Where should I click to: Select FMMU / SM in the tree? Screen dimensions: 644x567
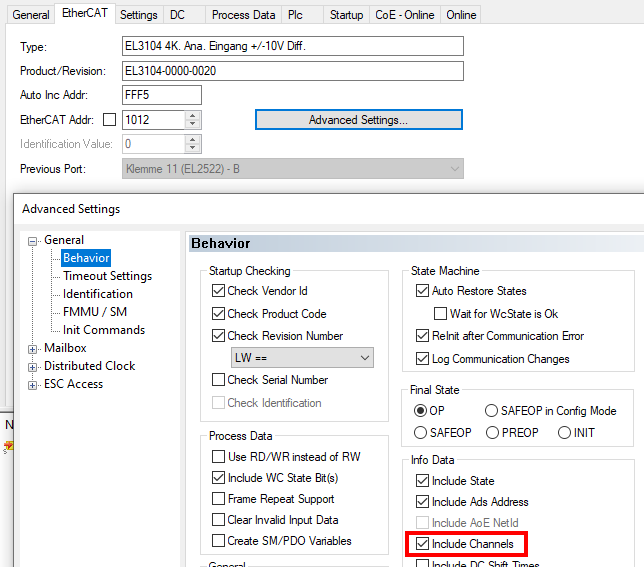[95, 312]
